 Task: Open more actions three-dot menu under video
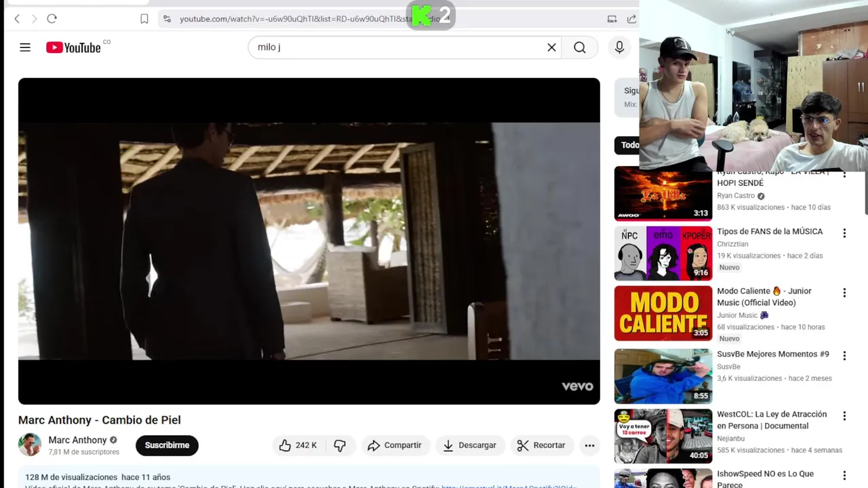click(x=589, y=445)
